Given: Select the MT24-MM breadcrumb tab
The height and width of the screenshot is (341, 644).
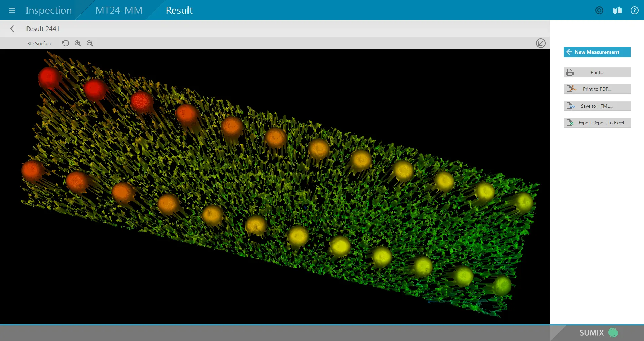Looking at the screenshot, I should (119, 10).
